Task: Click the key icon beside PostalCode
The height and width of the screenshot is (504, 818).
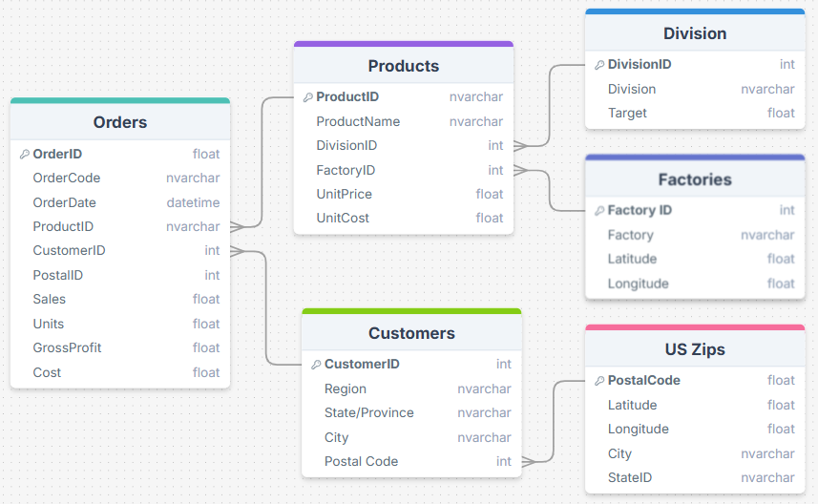Action: click(x=598, y=381)
